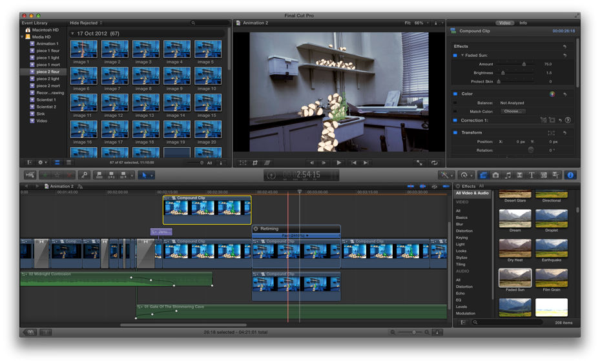Enable the Balance color checkbox
Viewport: 600px width, 364px height.
click(x=455, y=103)
